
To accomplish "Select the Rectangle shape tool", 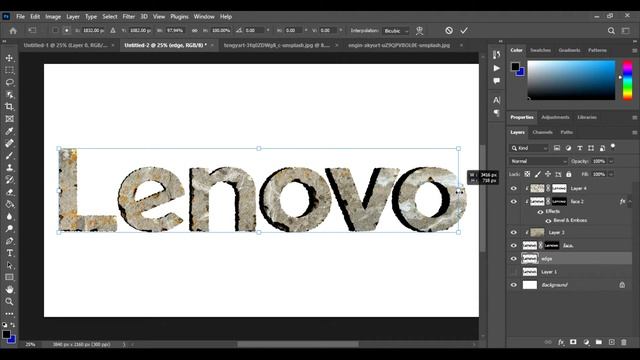I will click(9, 278).
